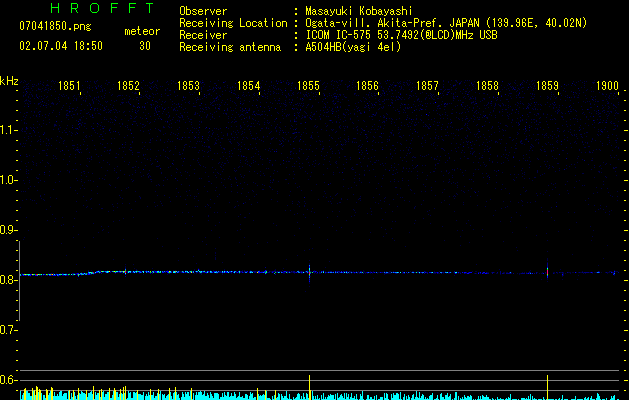
Task: Click the kHz axis unit label
Action: tap(9, 81)
